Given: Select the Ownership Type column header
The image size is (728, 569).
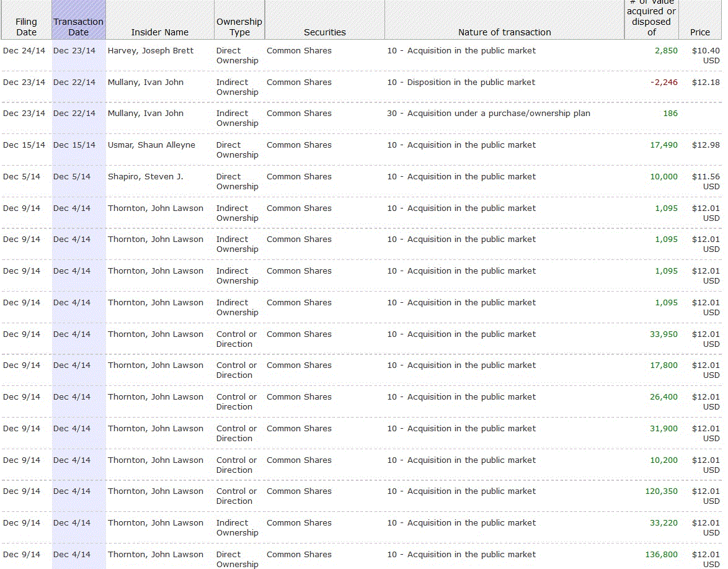Looking at the screenshot, I should [x=239, y=27].
